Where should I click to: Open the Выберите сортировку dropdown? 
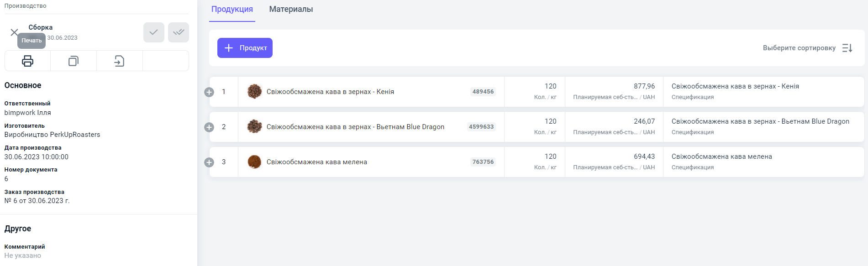point(799,48)
